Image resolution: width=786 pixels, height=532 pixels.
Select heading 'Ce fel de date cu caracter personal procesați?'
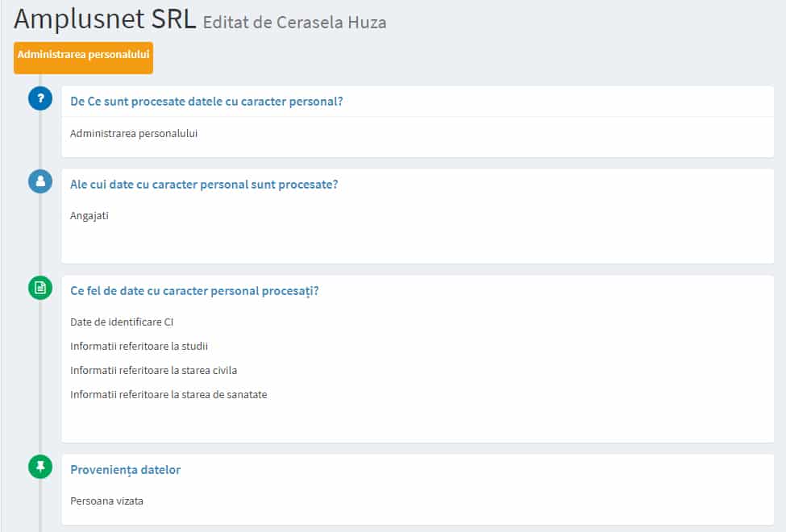pyautogui.click(x=194, y=291)
